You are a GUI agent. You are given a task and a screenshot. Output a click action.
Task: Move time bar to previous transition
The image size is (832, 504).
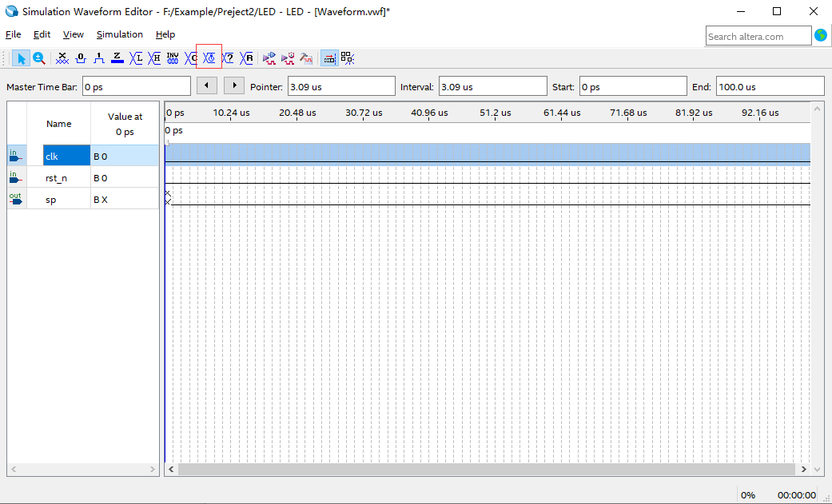pos(206,85)
